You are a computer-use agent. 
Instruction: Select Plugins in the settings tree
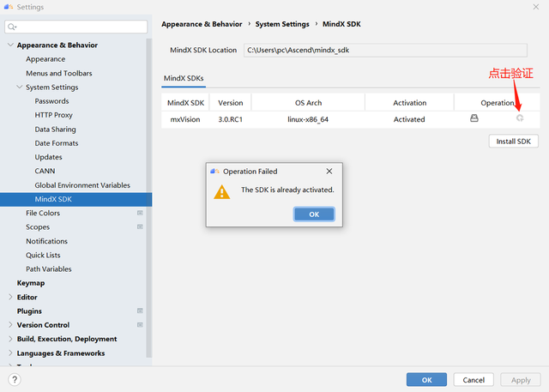(29, 311)
